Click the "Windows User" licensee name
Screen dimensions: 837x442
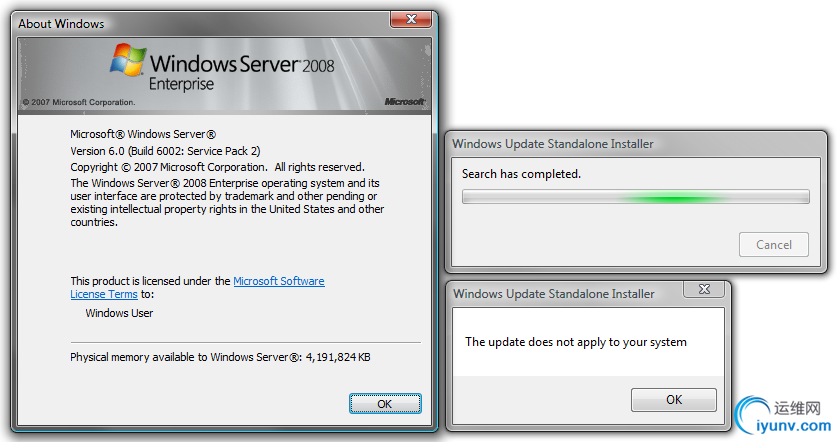click(x=119, y=313)
